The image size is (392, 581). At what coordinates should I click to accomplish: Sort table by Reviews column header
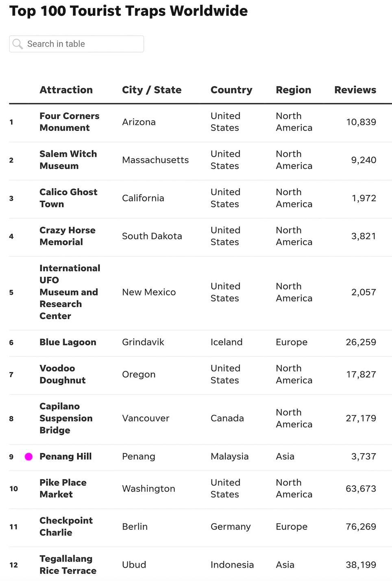pyautogui.click(x=355, y=90)
